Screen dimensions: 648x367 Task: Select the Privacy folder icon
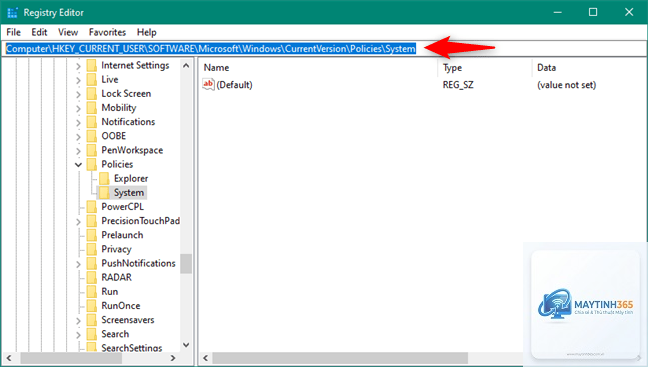pos(92,249)
